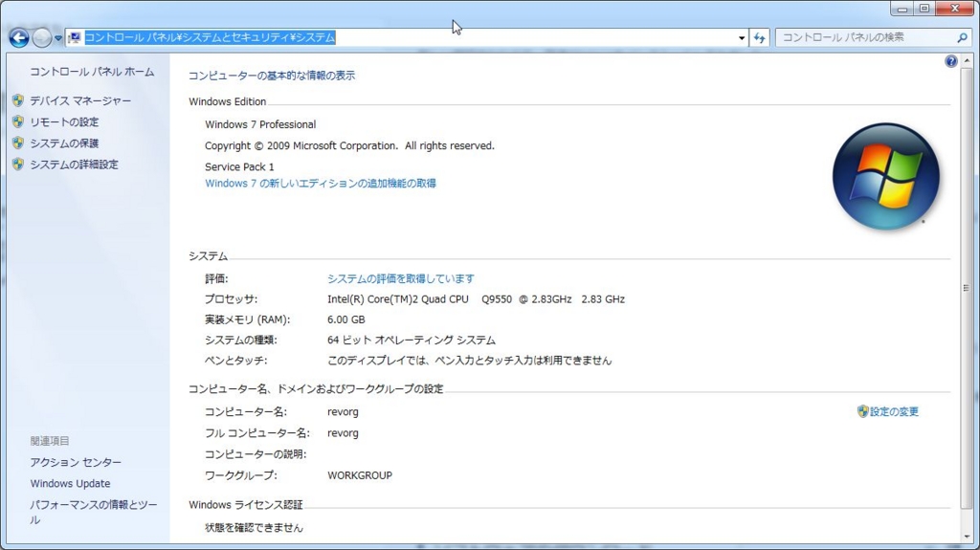Screen dimensions: 980x550
Task: Open デバイス マネージャー link
Action: (80, 100)
